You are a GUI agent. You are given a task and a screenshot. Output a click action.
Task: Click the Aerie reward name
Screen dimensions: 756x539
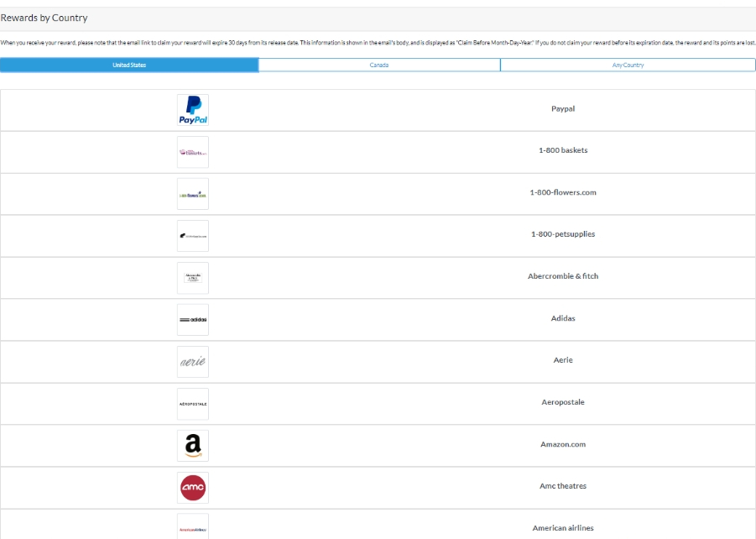pyautogui.click(x=563, y=360)
